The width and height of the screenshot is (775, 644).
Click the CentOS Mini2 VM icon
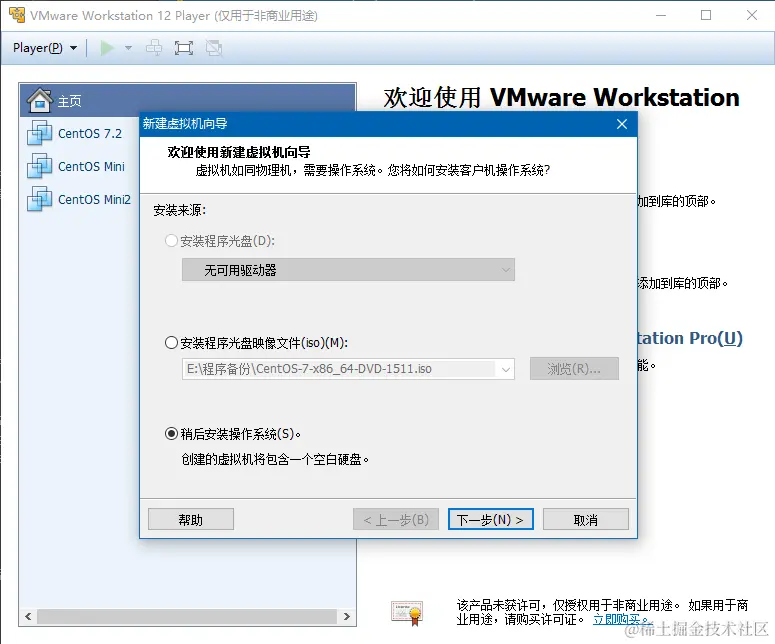[x=40, y=199]
